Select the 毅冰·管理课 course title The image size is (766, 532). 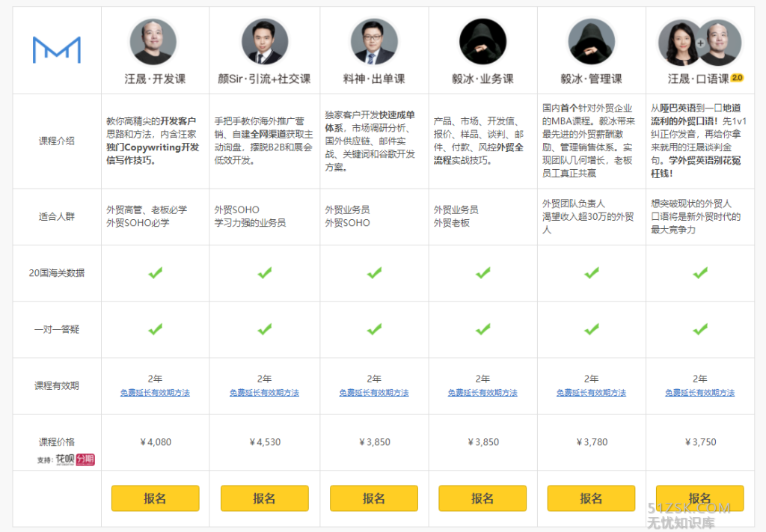point(591,79)
